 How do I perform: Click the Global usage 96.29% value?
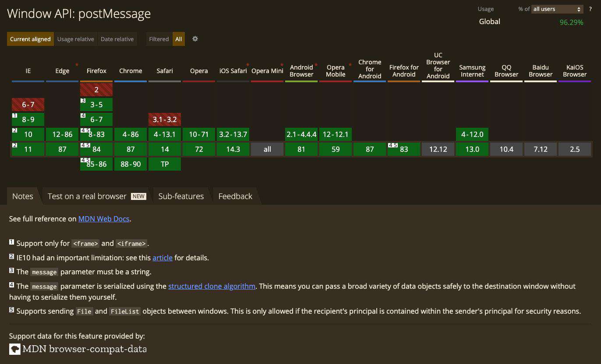571,22
